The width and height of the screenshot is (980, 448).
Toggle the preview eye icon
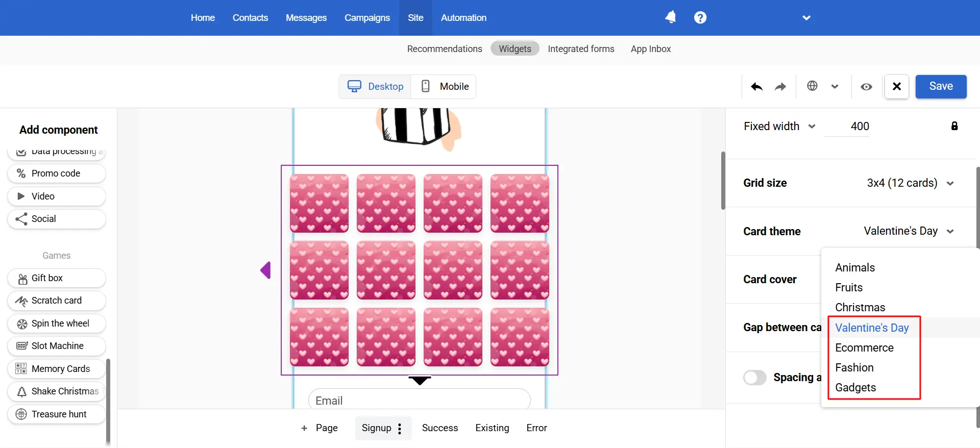pos(866,87)
